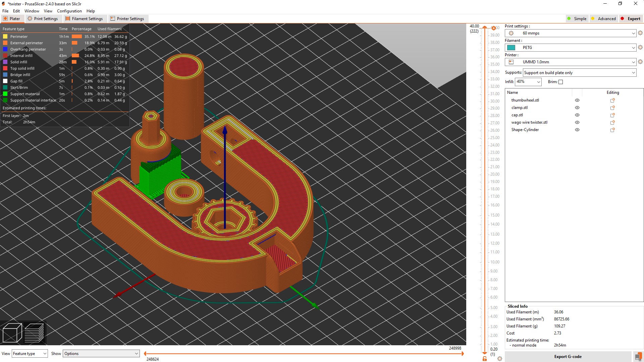The height and width of the screenshot is (362, 644).
Task: Open the Configuration menu
Action: point(69,11)
